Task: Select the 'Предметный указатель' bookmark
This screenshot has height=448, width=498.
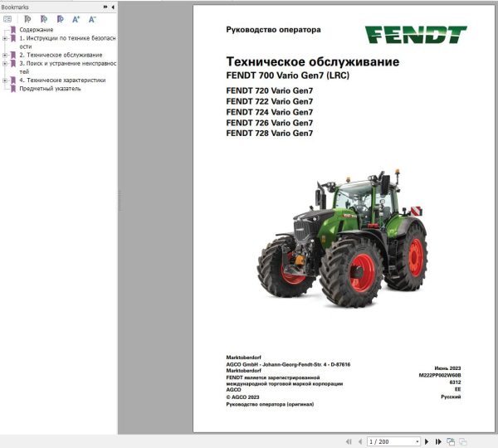Action: pos(50,89)
